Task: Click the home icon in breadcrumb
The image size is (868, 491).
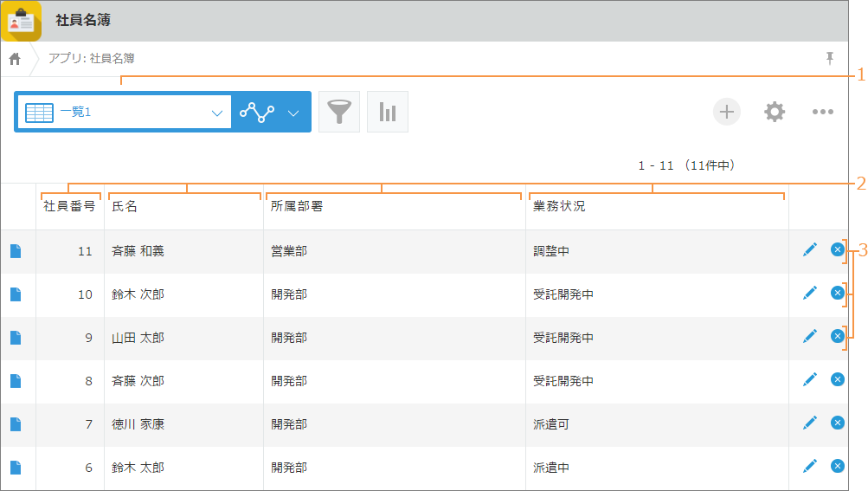Action: [15, 59]
